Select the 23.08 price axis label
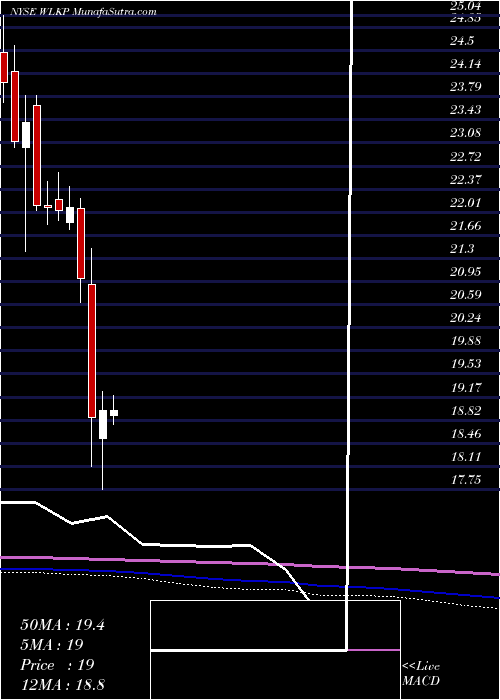The width and height of the screenshot is (500, 700). (466, 133)
